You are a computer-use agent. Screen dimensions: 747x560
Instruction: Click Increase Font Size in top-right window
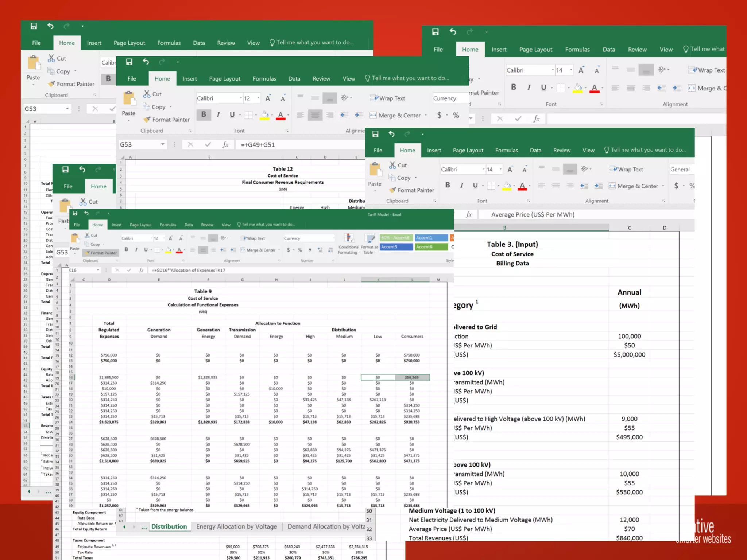click(581, 70)
